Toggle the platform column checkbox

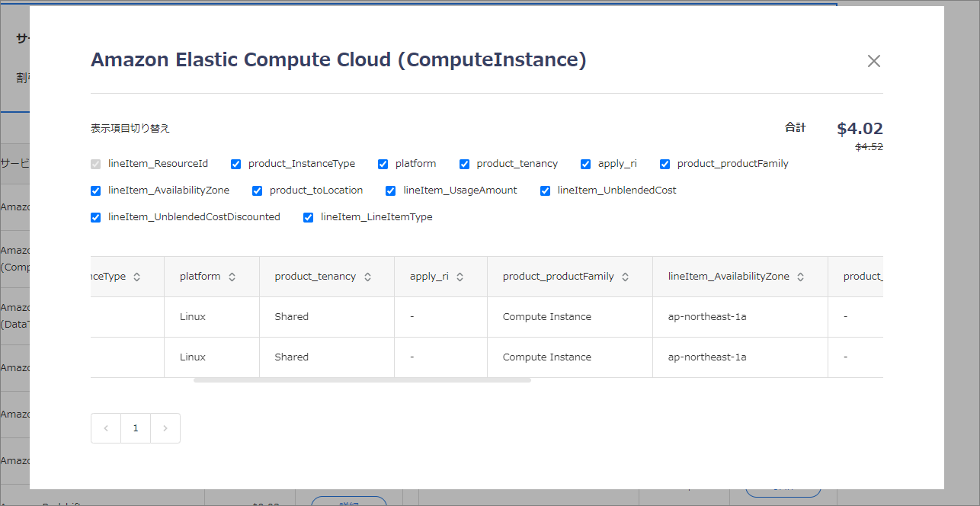pos(383,164)
